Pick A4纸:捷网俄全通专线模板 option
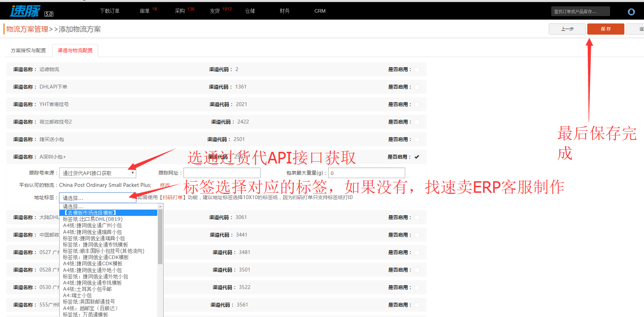The width and height of the screenshot is (644, 317). [x=109, y=283]
